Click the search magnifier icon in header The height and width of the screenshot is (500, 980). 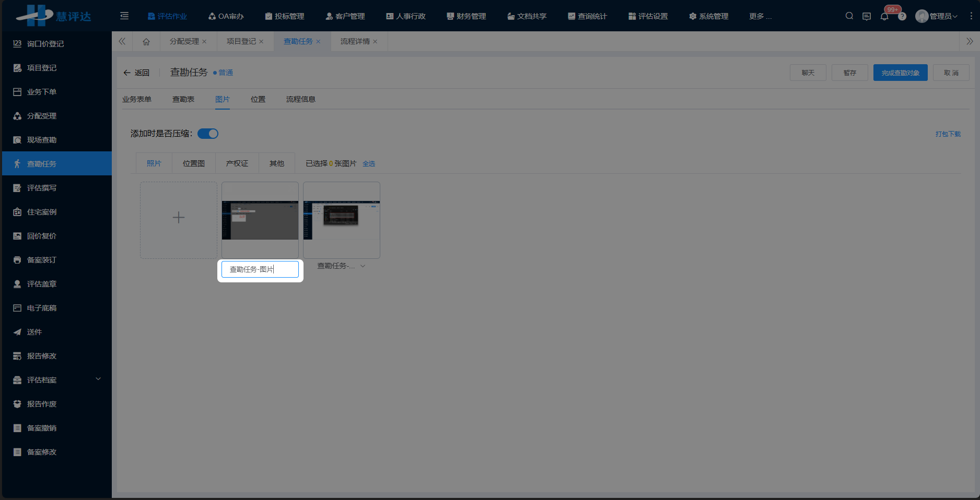849,16
